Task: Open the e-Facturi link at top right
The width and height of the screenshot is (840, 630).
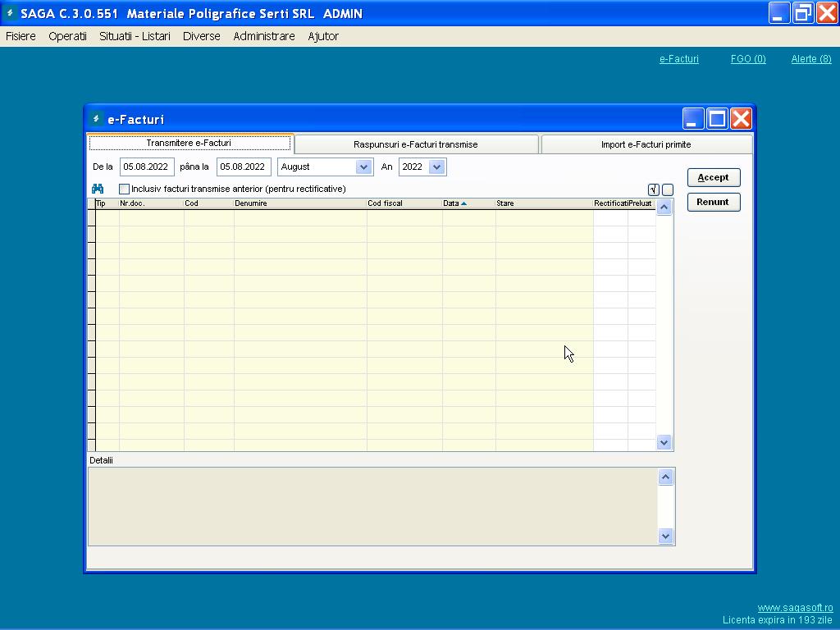Action: point(678,59)
